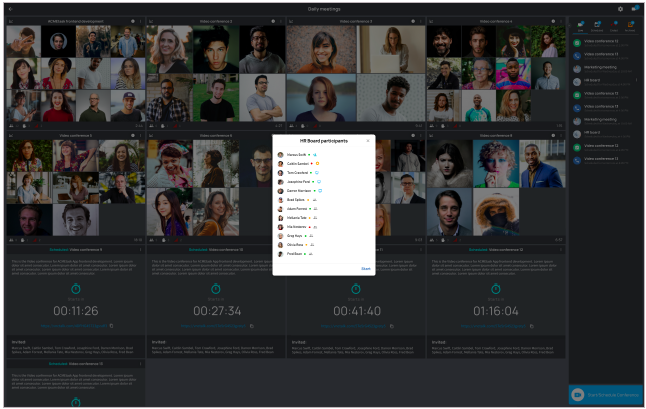The width and height of the screenshot is (646, 409).
Task: Open three-dot menu of scheduled Video conference 13
Action: tap(140, 364)
